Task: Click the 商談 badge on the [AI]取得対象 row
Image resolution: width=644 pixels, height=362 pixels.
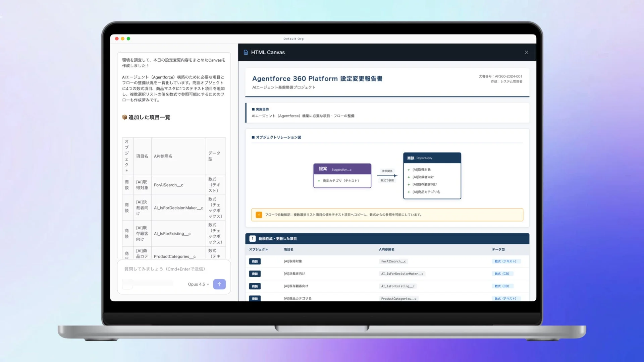Action: point(255,261)
